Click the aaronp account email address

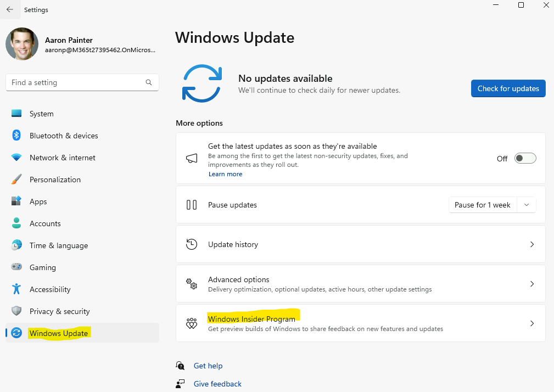pyautogui.click(x=100, y=50)
